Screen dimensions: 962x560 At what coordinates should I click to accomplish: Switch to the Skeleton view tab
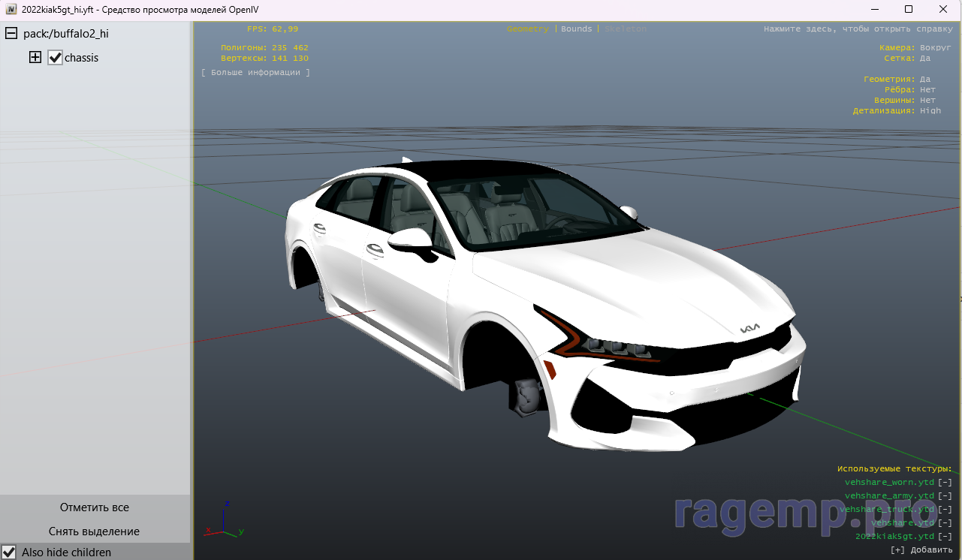coord(626,29)
